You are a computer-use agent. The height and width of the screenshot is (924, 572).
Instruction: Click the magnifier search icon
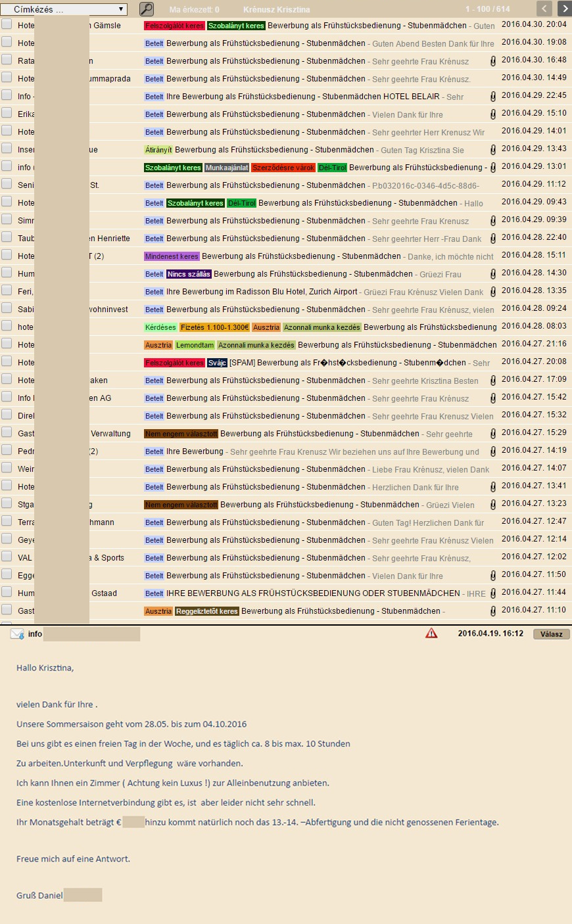[147, 9]
